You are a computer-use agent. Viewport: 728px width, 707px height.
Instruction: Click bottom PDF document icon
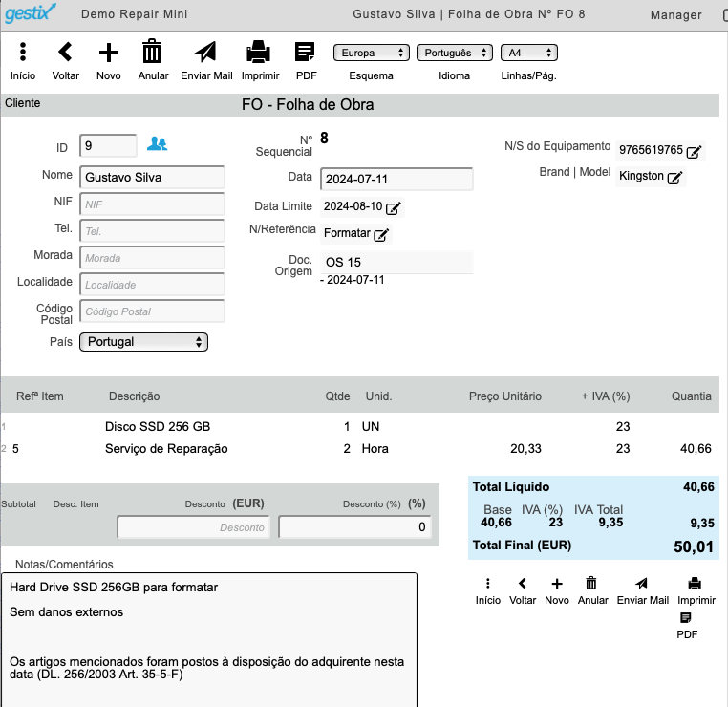pyautogui.click(x=686, y=617)
